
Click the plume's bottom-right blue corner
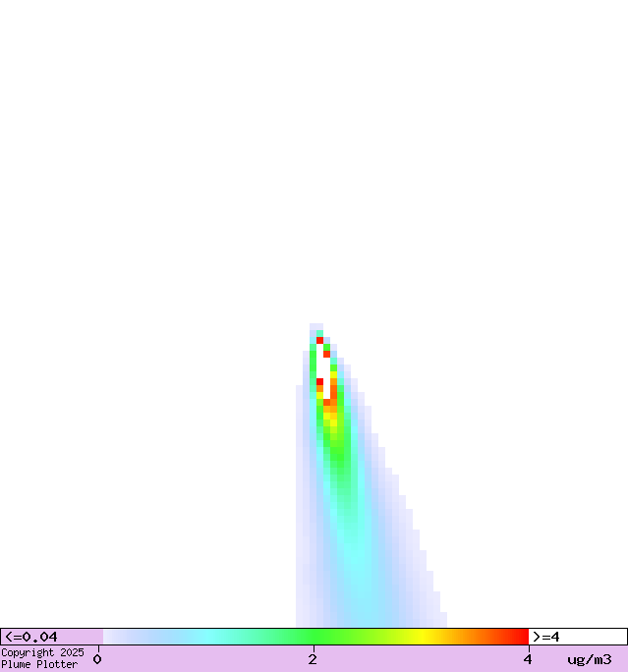tap(442, 620)
